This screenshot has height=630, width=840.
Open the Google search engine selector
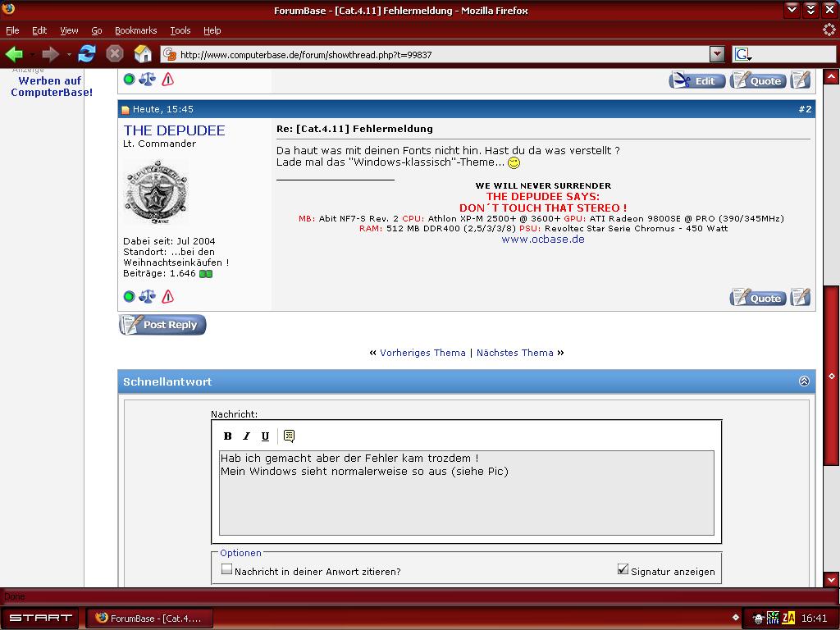[742, 54]
